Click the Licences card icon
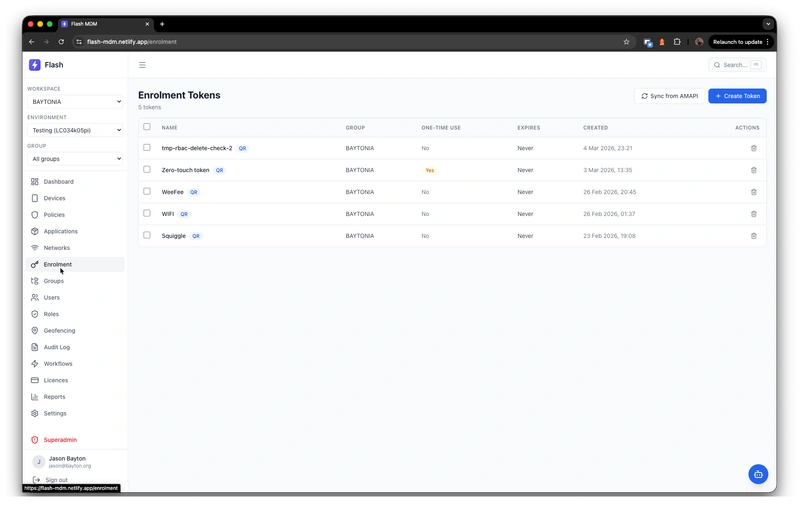Viewport: 800px width, 523px height. click(35, 380)
